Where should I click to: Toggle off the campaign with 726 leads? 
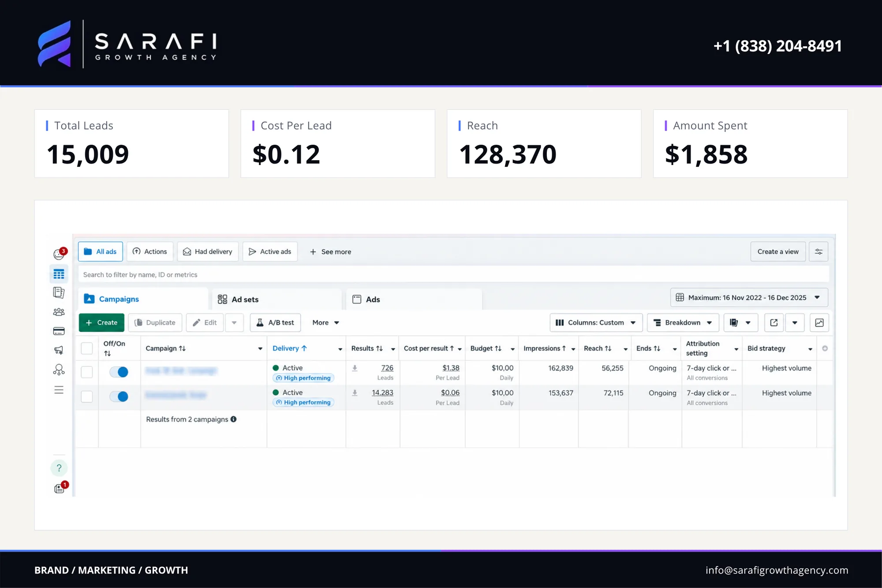(x=119, y=372)
